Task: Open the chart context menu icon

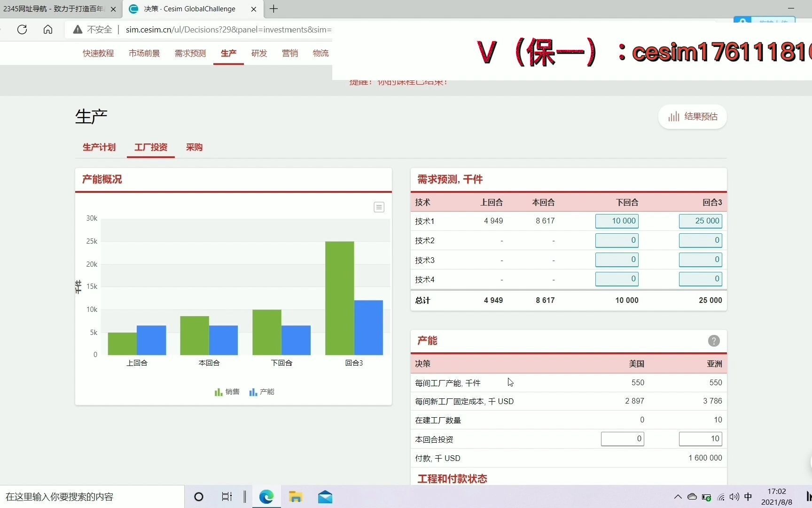Action: click(379, 207)
